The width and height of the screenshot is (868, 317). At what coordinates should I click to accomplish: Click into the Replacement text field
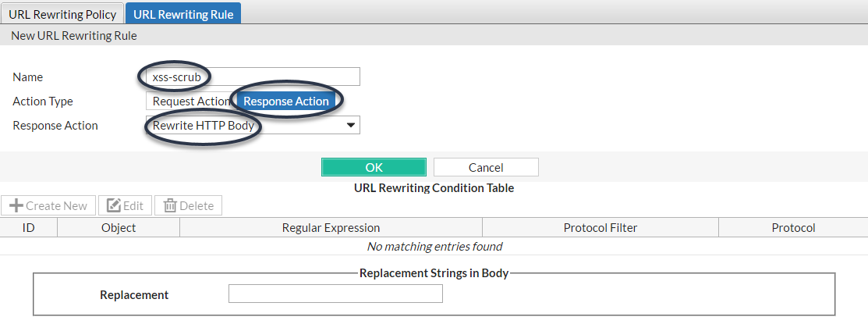[335, 294]
